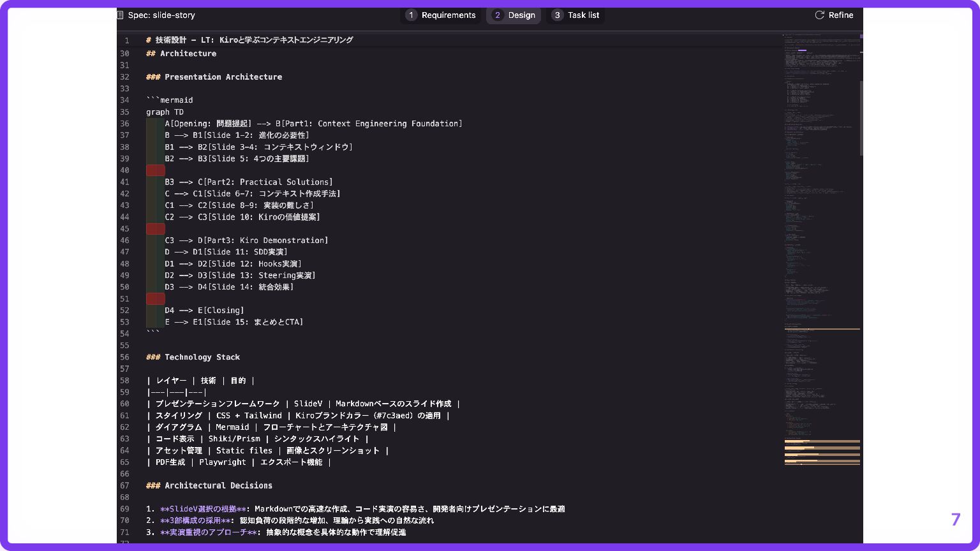
Task: Click the red whitespace marker on line 51
Action: (x=156, y=299)
